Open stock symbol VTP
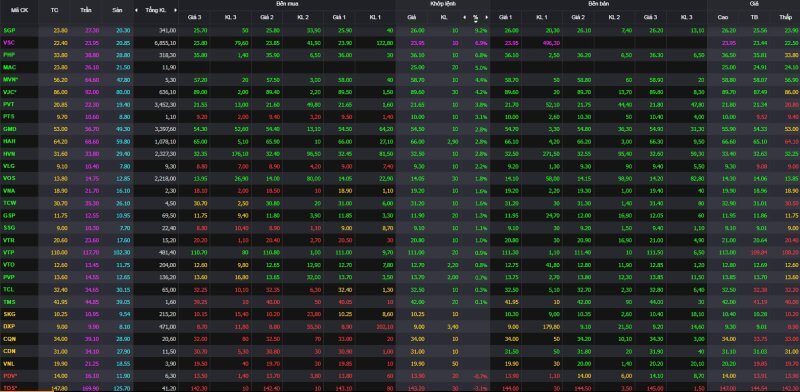800x392 pixels. point(9,252)
